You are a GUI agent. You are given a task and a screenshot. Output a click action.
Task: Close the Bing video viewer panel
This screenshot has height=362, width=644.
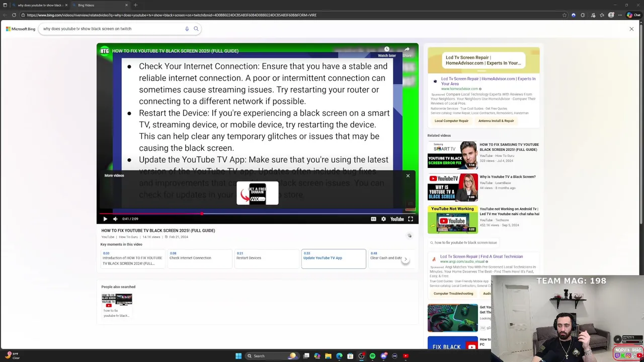click(631, 29)
